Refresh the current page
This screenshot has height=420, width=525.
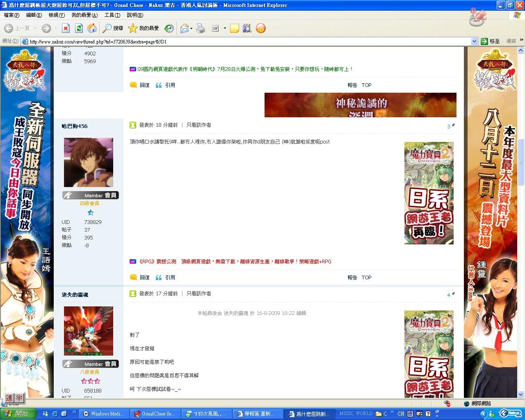(79, 28)
